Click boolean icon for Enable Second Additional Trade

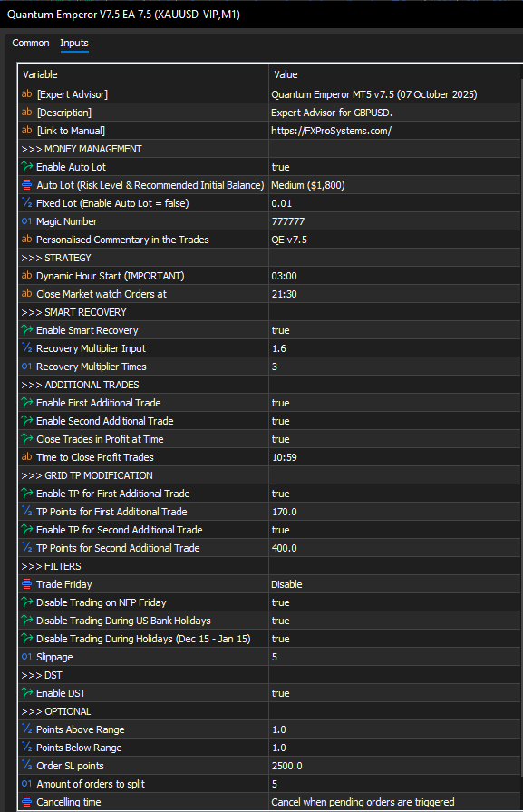point(27,420)
